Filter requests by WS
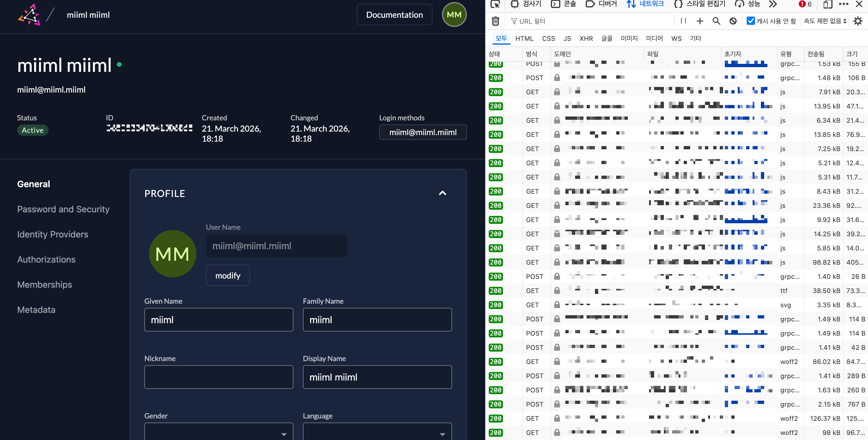This screenshot has width=868, height=440. [x=676, y=38]
